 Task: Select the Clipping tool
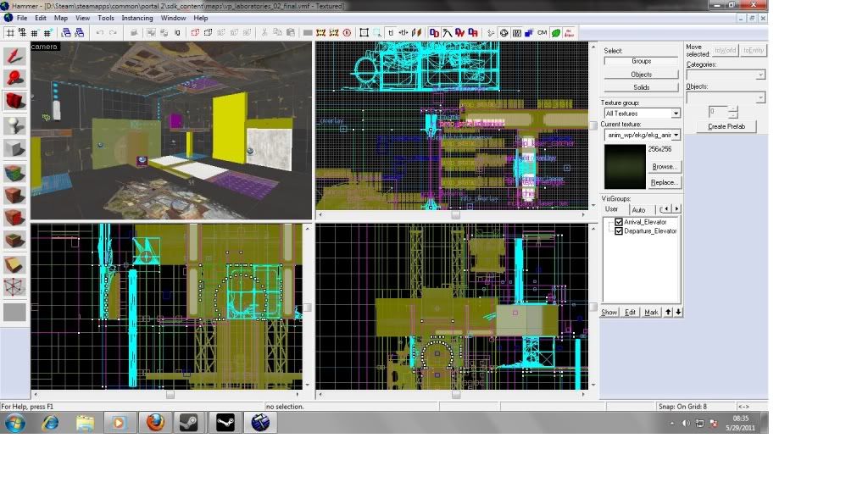click(14, 264)
